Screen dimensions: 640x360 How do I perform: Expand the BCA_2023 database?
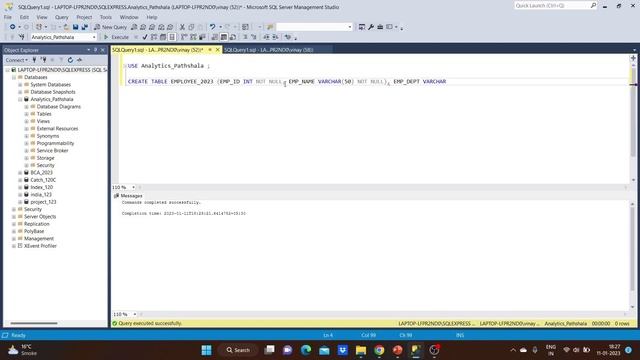20,173
